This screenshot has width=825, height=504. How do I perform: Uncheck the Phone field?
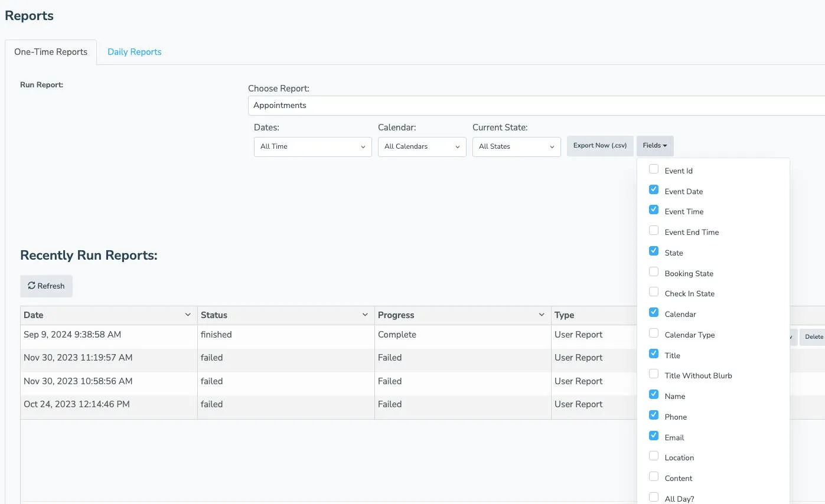point(653,414)
